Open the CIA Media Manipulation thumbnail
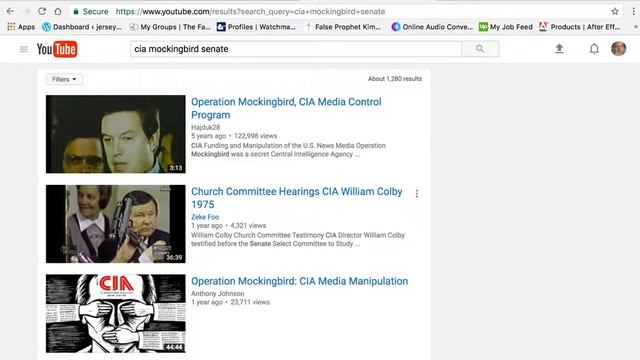640x360 pixels. (116, 313)
